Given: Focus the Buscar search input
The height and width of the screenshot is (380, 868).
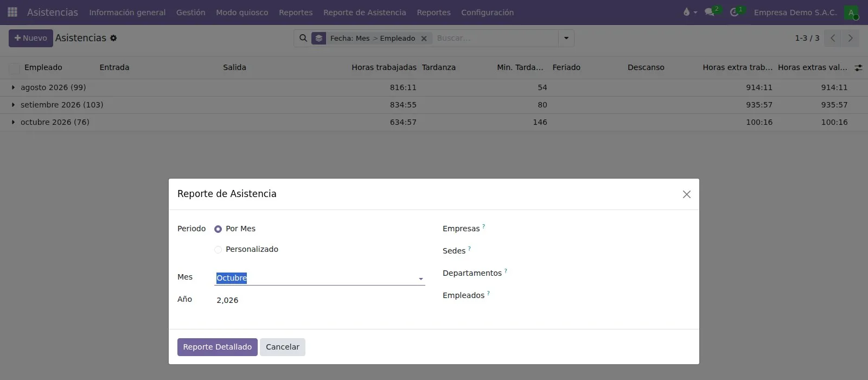Looking at the screenshot, I should pos(495,38).
